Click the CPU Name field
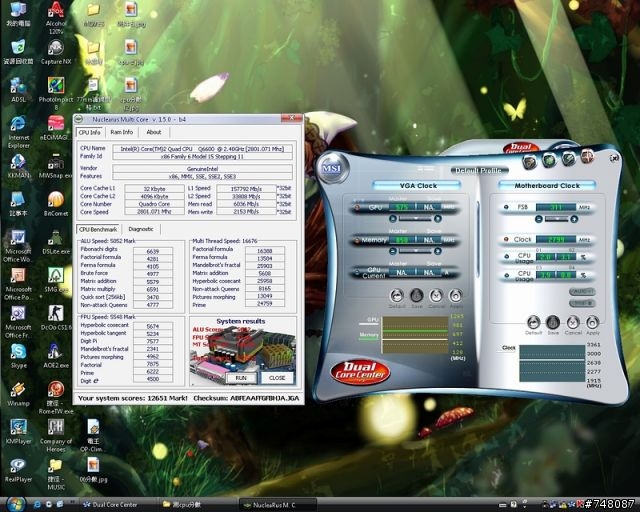The width and height of the screenshot is (640, 512). pos(202,149)
